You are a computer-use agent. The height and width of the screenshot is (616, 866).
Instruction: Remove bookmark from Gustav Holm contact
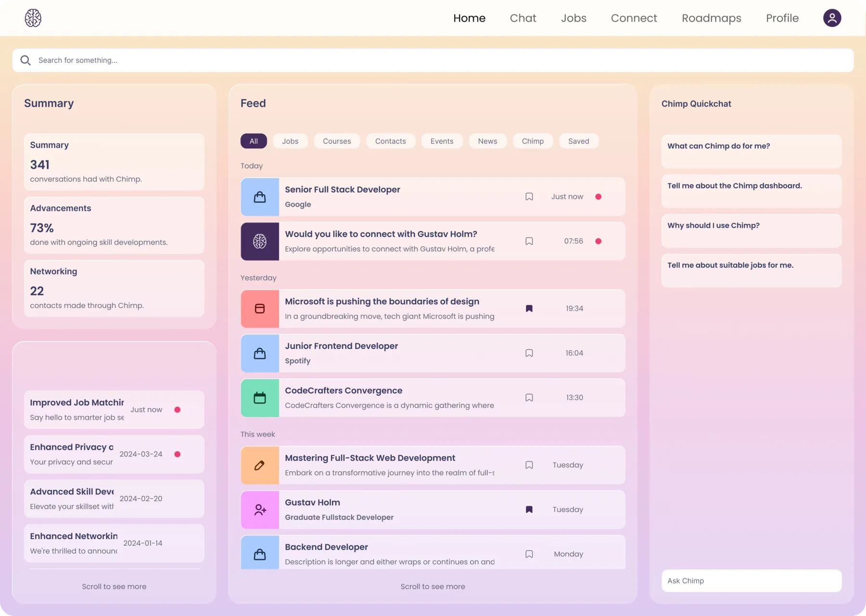[529, 509]
